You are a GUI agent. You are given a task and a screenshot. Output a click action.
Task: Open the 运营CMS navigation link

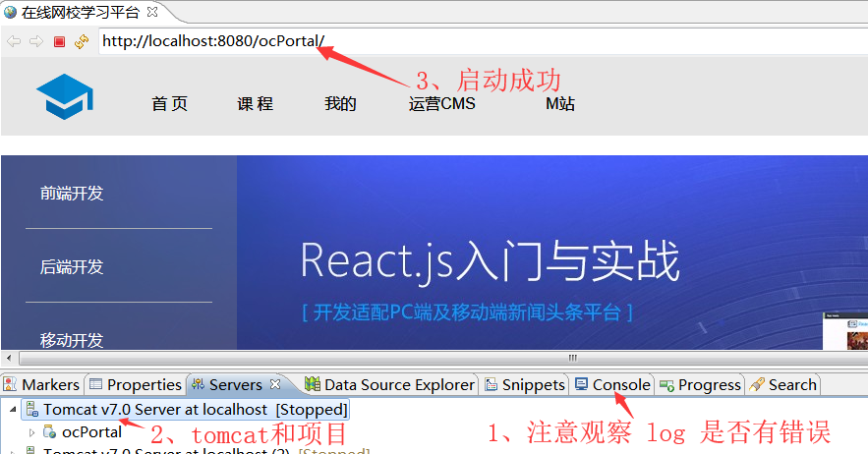(441, 103)
